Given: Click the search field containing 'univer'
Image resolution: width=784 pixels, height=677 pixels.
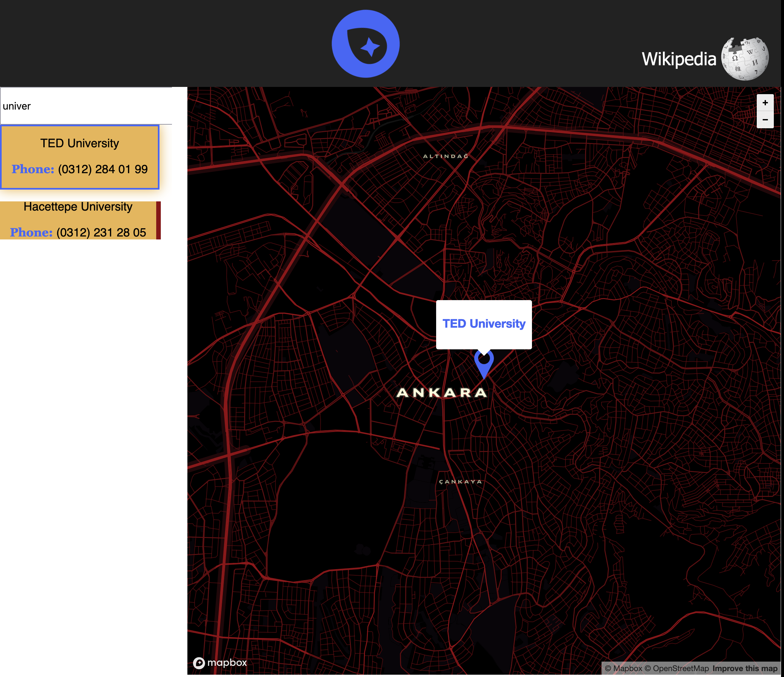Looking at the screenshot, I should 86,106.
